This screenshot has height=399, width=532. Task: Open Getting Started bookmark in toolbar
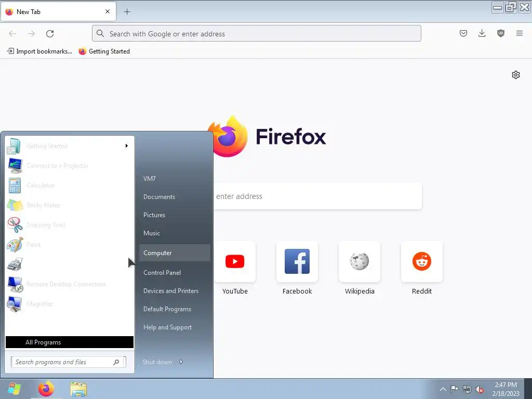104,51
